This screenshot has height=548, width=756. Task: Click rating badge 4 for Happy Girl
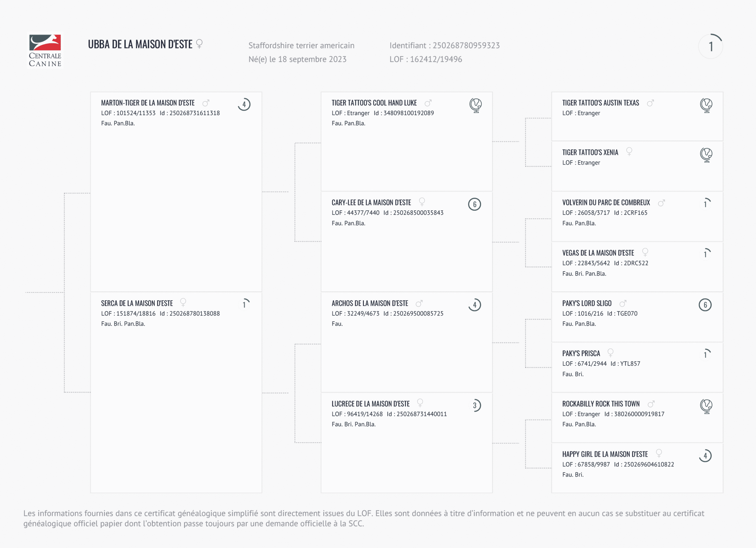(x=705, y=456)
